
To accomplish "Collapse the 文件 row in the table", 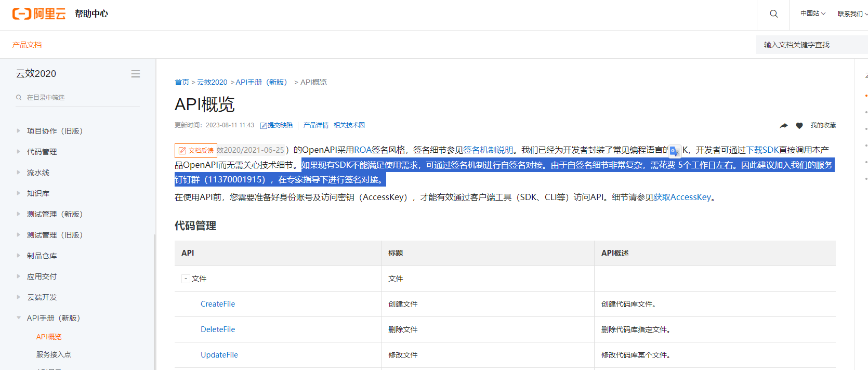I will tap(186, 279).
